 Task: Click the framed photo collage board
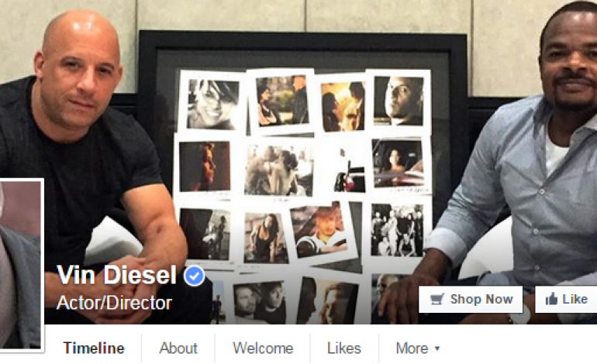[303, 175]
